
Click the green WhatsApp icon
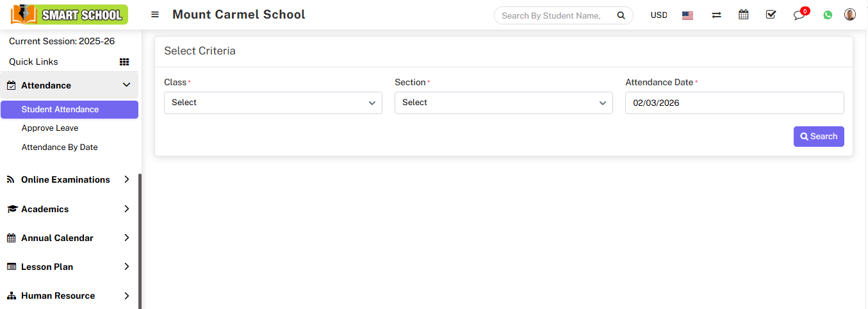828,15
